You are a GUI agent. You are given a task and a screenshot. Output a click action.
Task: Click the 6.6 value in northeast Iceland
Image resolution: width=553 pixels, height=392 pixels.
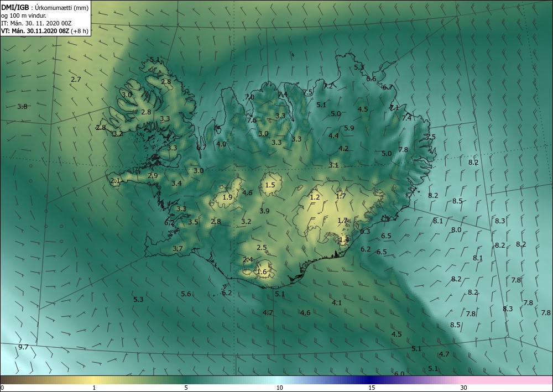point(371,79)
